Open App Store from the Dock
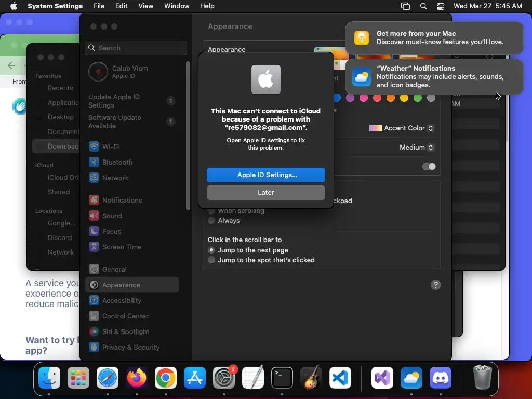The width and height of the screenshot is (532, 399). 195,378
